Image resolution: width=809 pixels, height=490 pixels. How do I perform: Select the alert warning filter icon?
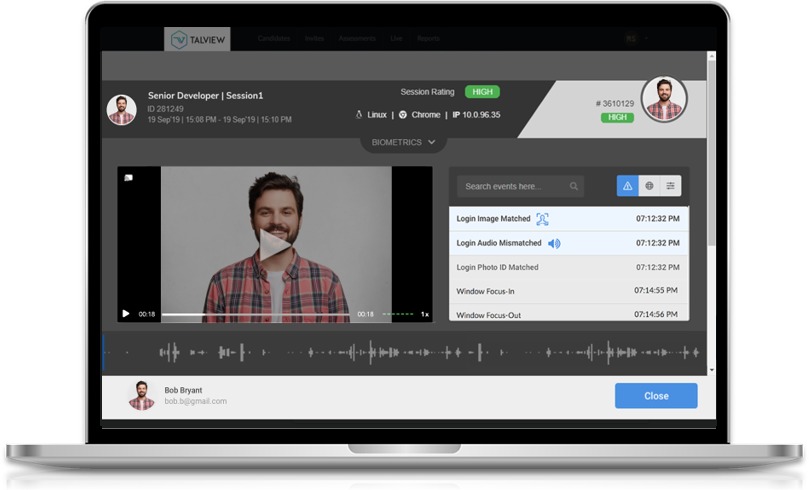pyautogui.click(x=627, y=186)
